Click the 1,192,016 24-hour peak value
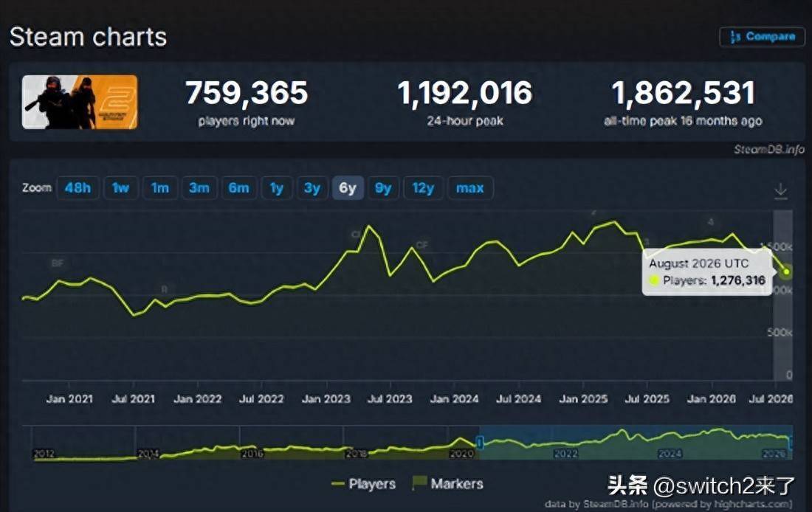This screenshot has width=812, height=512. 464,93
